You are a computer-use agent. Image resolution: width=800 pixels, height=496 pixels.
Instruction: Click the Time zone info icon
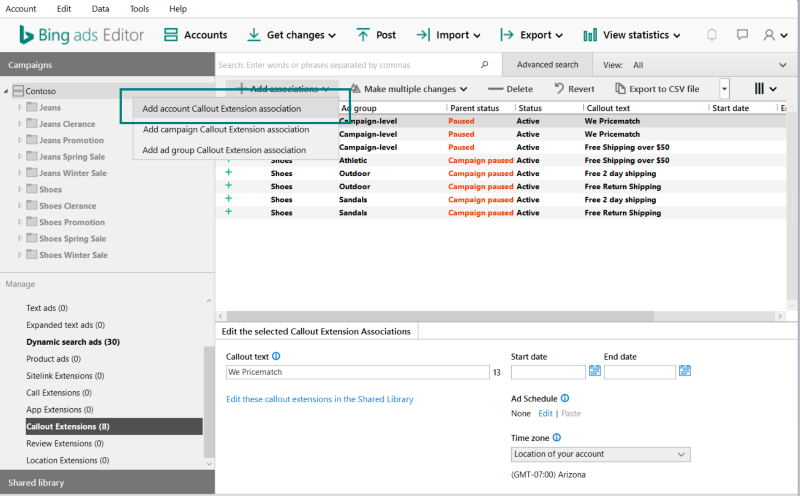[x=557, y=437]
